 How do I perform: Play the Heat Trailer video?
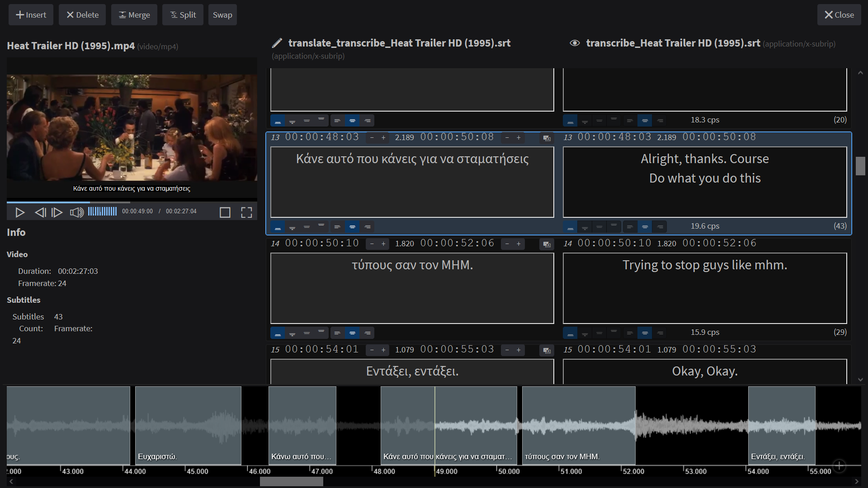click(x=20, y=212)
